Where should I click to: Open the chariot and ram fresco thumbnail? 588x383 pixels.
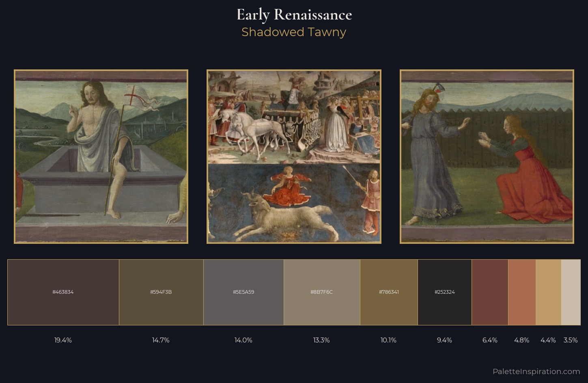point(294,157)
